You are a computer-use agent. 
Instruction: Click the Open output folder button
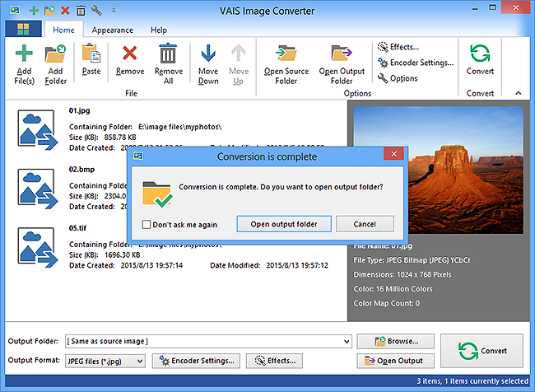click(284, 224)
